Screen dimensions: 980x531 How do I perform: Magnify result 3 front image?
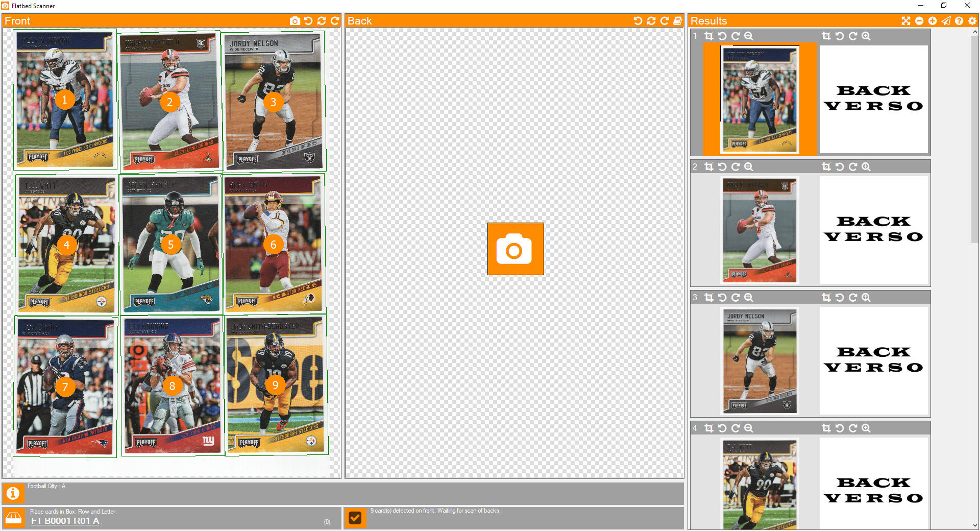click(749, 298)
